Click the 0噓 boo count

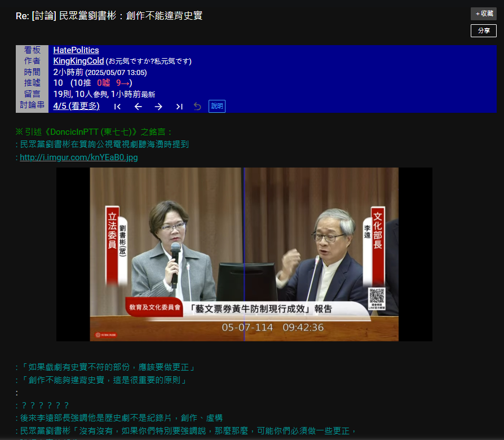(104, 83)
